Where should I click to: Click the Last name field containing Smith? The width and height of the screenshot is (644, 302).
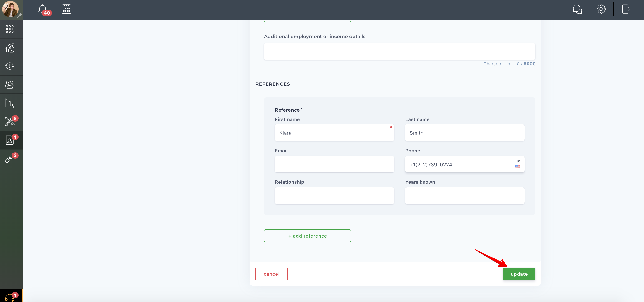pyautogui.click(x=465, y=133)
